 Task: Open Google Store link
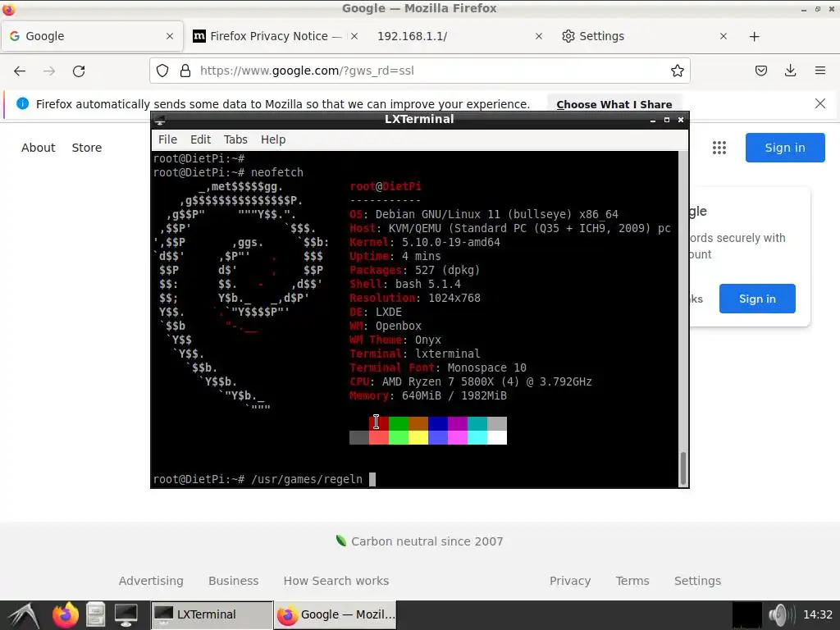coord(87,148)
